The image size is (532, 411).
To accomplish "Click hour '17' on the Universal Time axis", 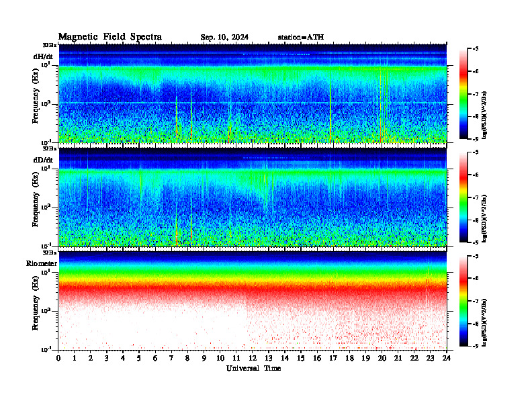I will [x=333, y=358].
